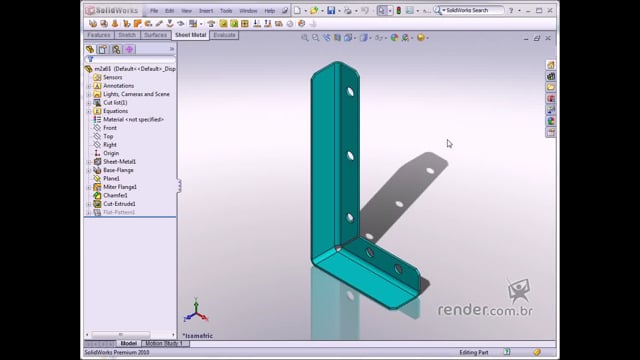The image size is (640, 360).
Task: Toggle the Section View icon
Action: point(338,38)
